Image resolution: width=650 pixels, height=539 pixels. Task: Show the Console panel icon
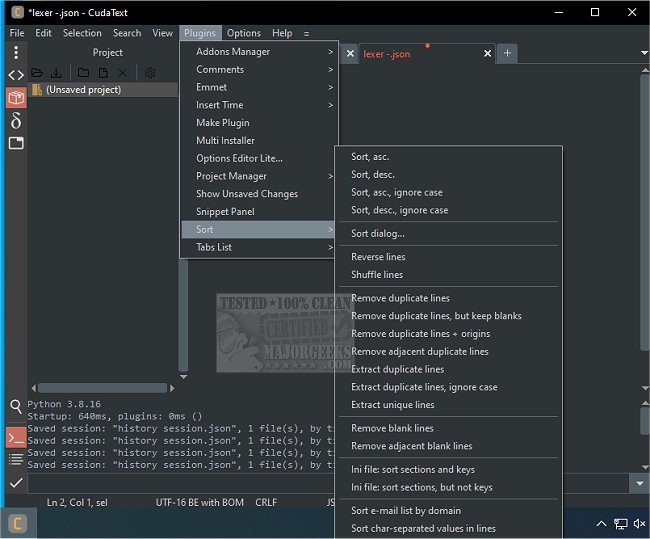[x=16, y=438]
